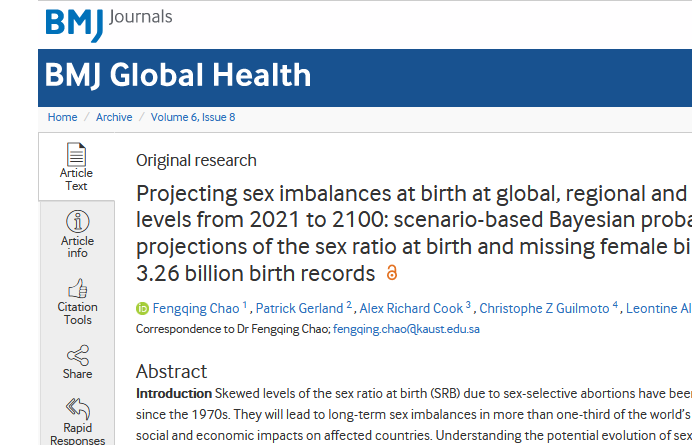This screenshot has width=692, height=446.
Task: Open author Fengqing Chao's profile link
Action: pyautogui.click(x=194, y=308)
